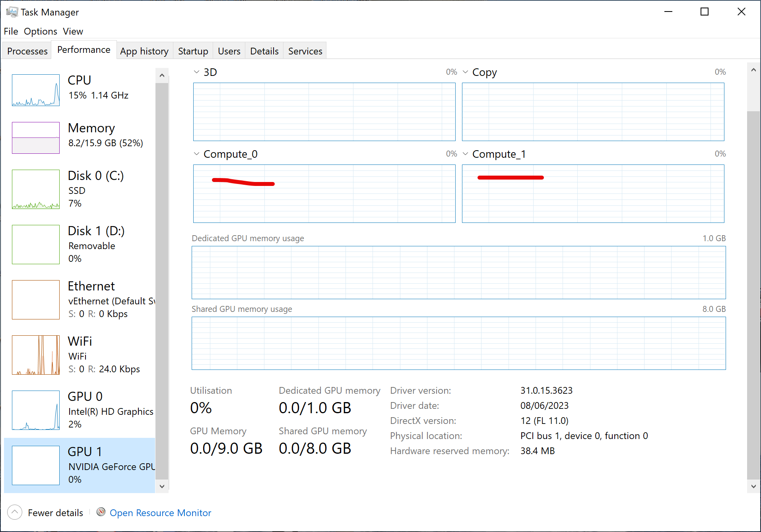The height and width of the screenshot is (532, 761).
Task: Click the Dedicated GPU memory usage graph
Action: tap(458, 273)
